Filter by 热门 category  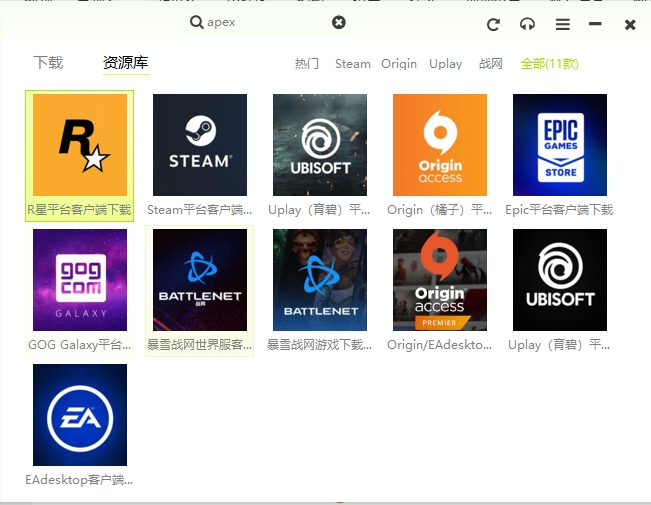(x=307, y=64)
